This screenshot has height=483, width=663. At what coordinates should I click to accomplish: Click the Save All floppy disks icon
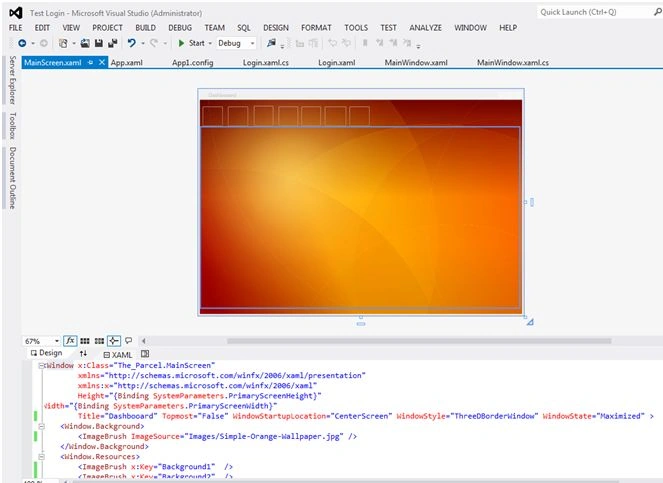[112, 43]
